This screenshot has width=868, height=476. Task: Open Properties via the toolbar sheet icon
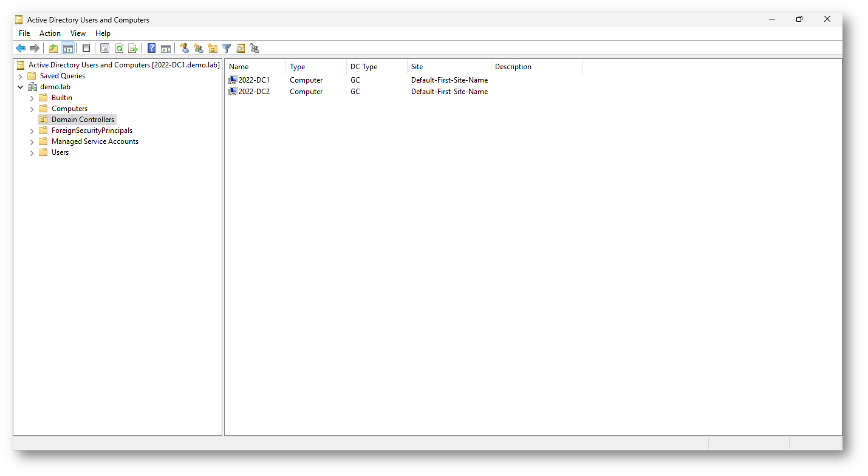[105, 49]
